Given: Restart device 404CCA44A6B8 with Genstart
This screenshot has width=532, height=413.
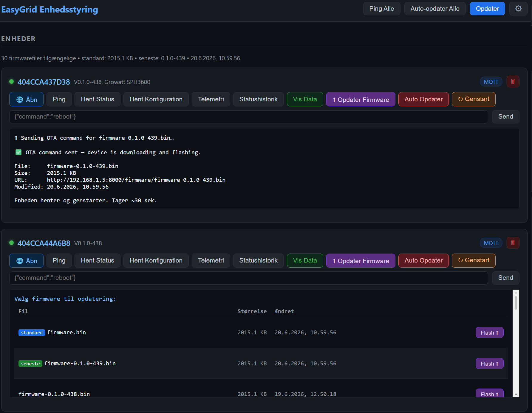Looking at the screenshot, I should point(474,261).
